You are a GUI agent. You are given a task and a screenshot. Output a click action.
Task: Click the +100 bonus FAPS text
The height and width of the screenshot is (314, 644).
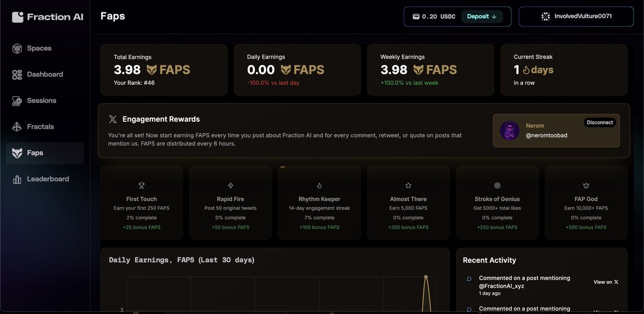click(319, 228)
